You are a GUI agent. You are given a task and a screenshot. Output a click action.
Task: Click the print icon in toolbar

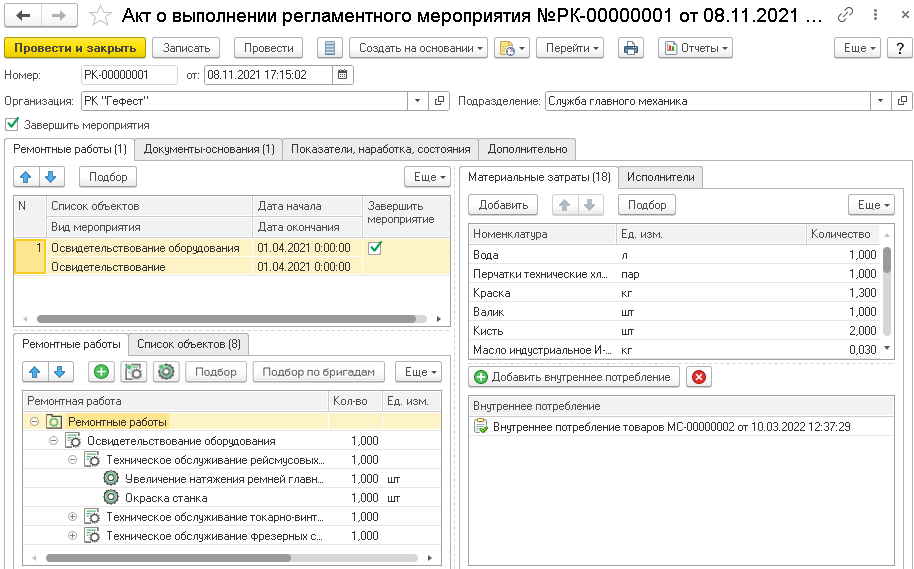630,48
